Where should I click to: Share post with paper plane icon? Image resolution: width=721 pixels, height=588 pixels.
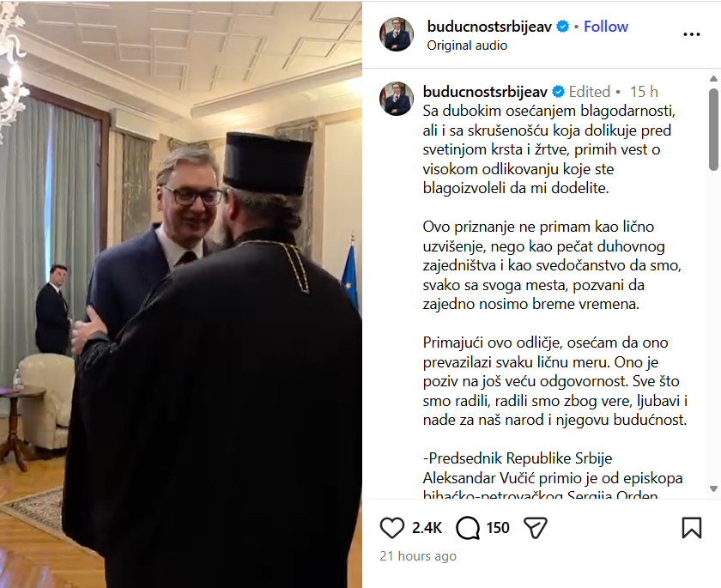(536, 527)
